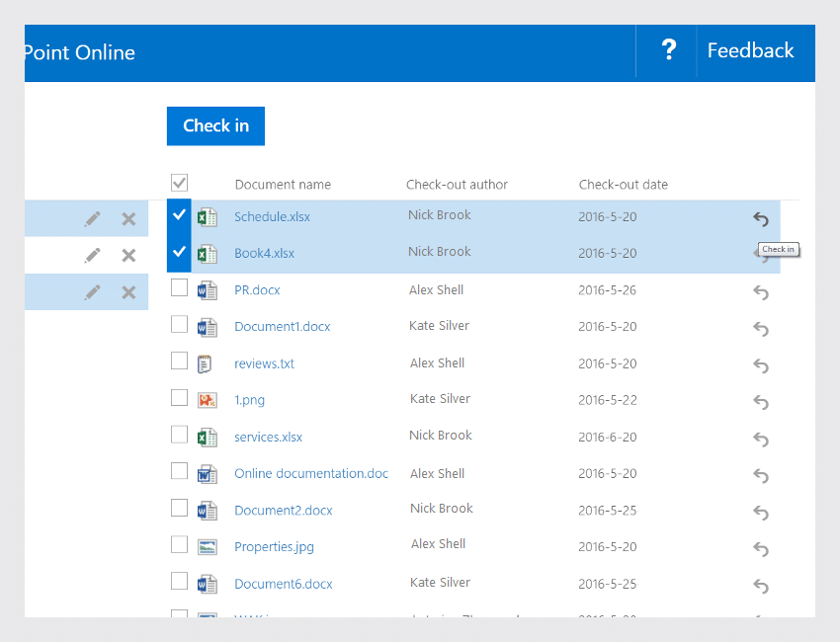Image resolution: width=840 pixels, height=642 pixels.
Task: Click the Excel file icon for Book4.xlsx
Action: (208, 254)
